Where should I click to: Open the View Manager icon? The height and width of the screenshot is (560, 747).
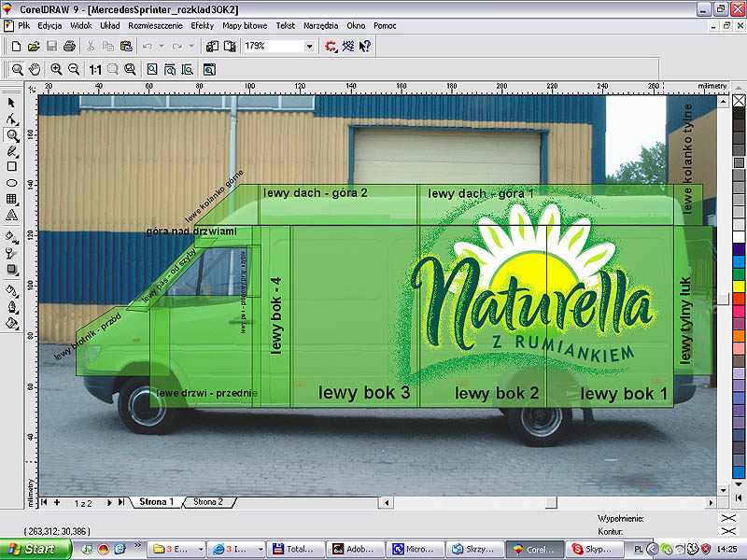click(209, 69)
